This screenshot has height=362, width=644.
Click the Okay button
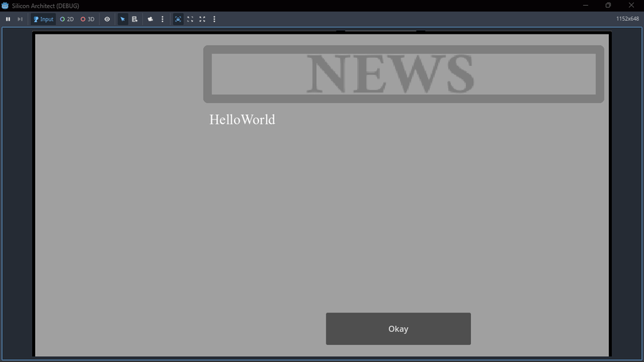pyautogui.click(x=399, y=329)
